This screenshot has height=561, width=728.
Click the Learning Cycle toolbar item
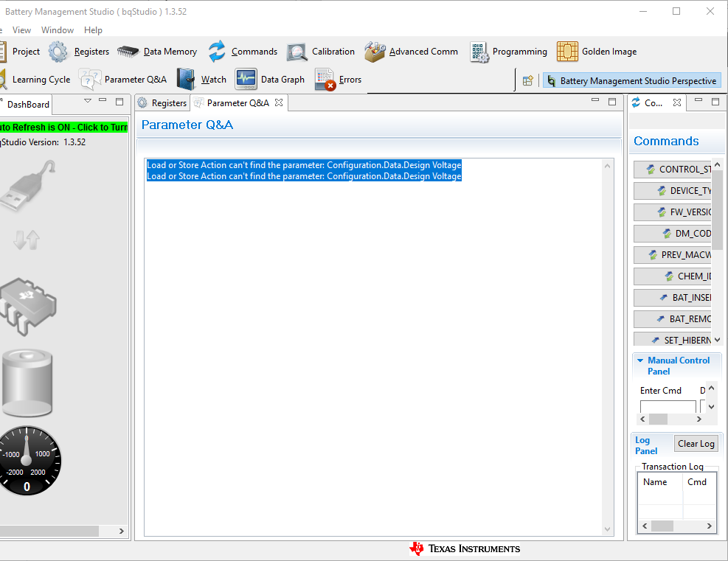point(35,80)
